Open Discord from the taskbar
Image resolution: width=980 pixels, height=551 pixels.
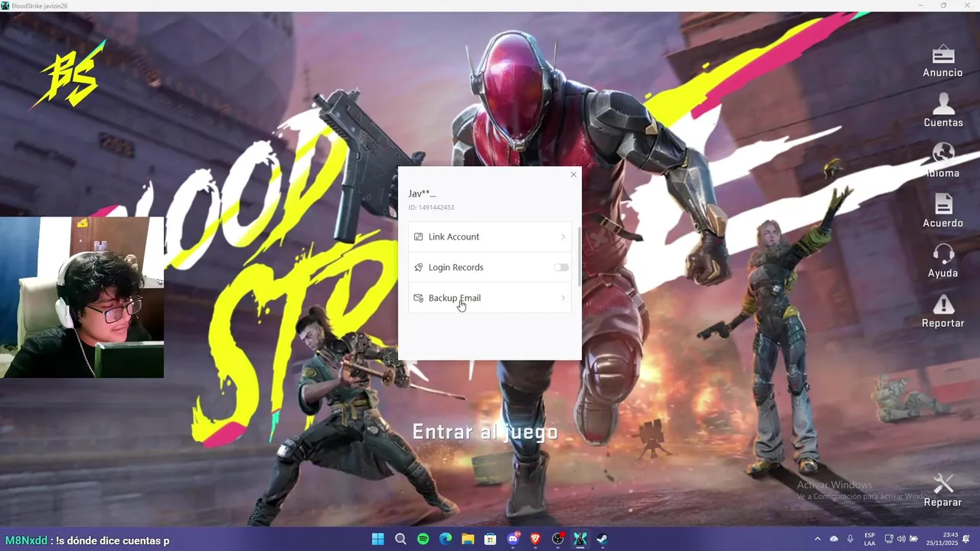(x=513, y=539)
